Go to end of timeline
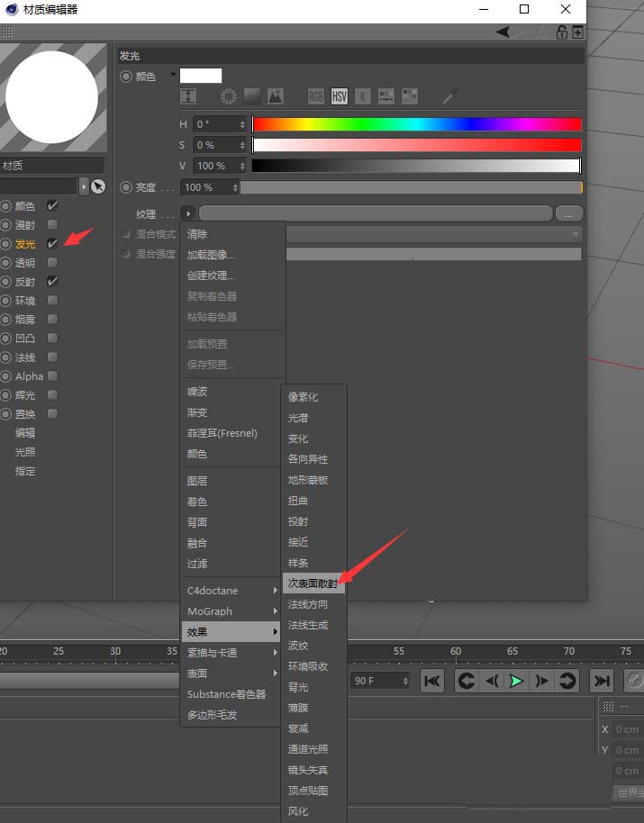This screenshot has height=823, width=644. (x=601, y=681)
